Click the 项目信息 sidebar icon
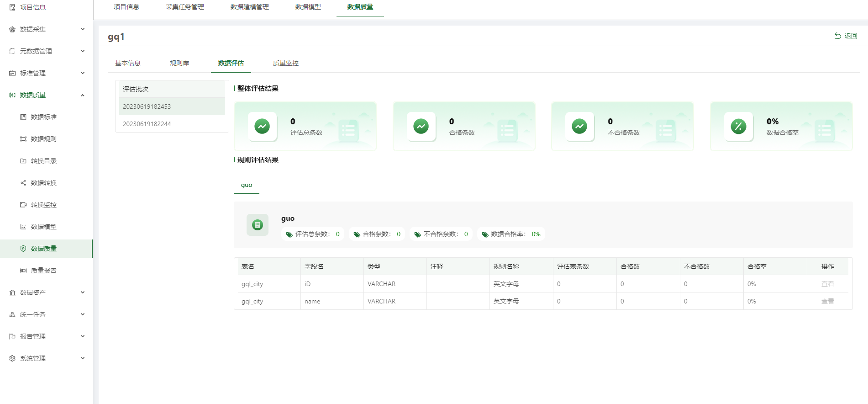This screenshot has height=404, width=868. (12, 7)
